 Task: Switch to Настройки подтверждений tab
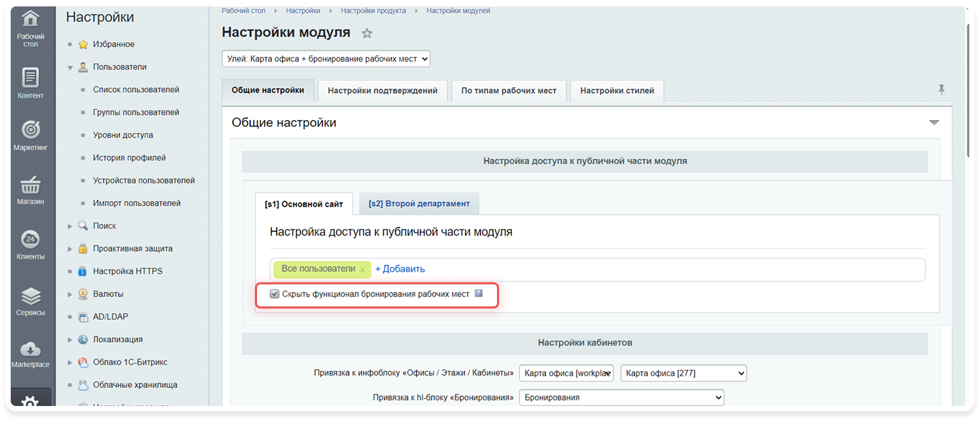pos(382,91)
